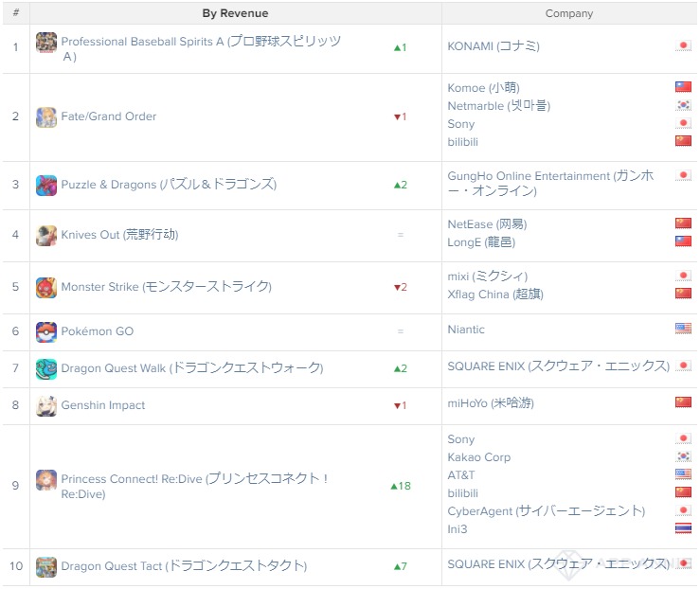Open the Knives Out game link
This screenshot has height=589, width=700.
point(119,234)
